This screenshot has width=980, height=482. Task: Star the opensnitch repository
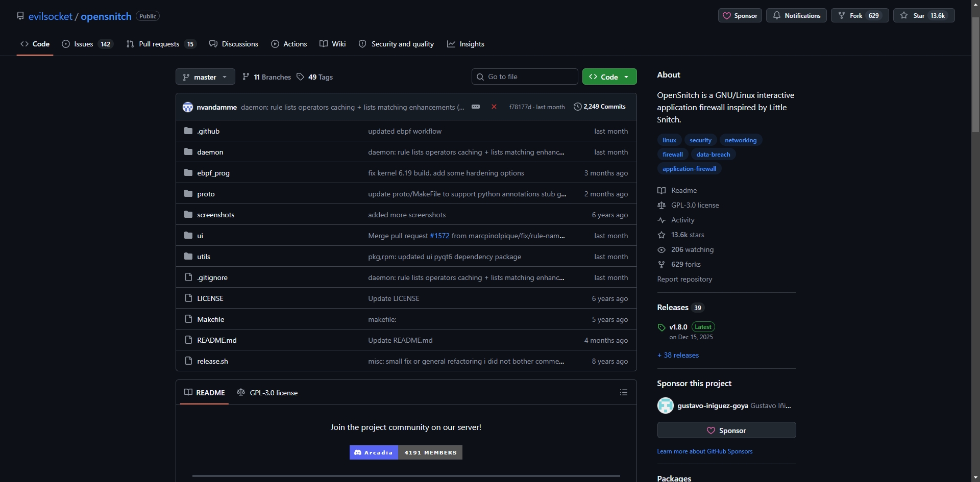coord(923,16)
